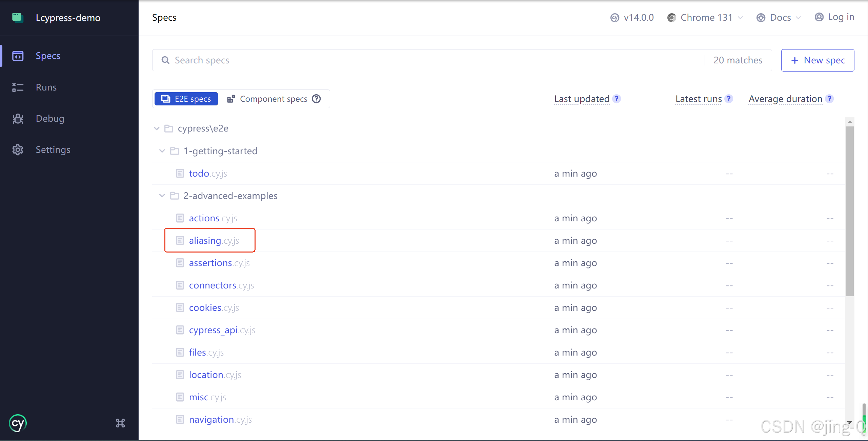Click the Cypress logo icon at bottom left
Viewport: 868px width, 441px height.
[x=18, y=423]
